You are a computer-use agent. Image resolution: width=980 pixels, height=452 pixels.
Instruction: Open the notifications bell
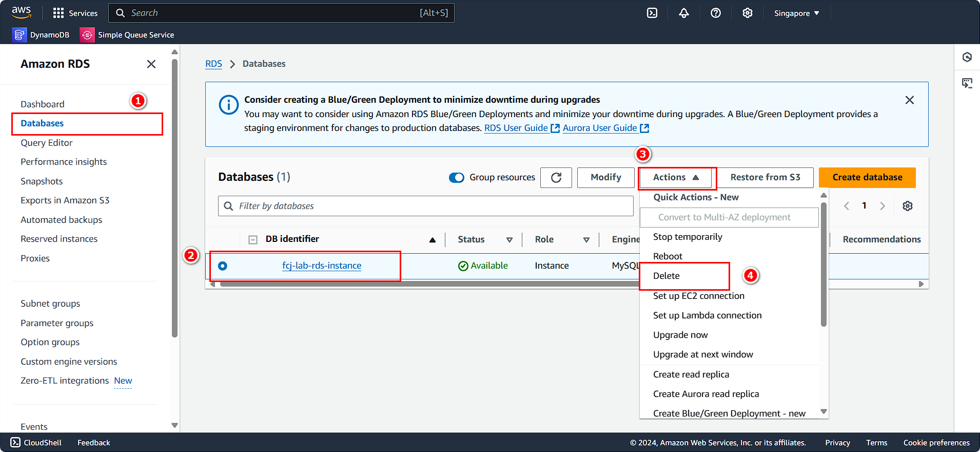[684, 13]
